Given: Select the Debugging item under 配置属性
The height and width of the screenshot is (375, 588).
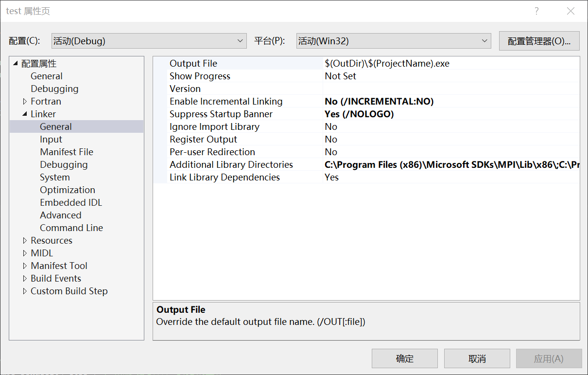Looking at the screenshot, I should pyautogui.click(x=54, y=89).
